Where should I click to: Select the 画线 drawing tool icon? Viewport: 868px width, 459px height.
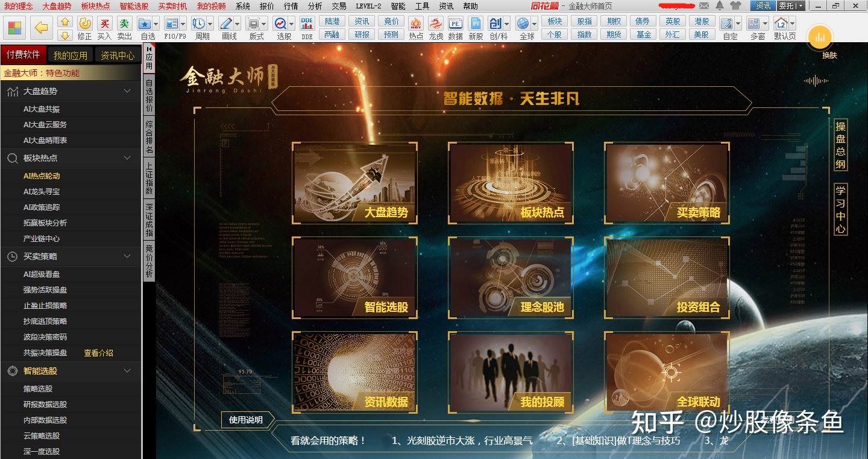(225, 24)
